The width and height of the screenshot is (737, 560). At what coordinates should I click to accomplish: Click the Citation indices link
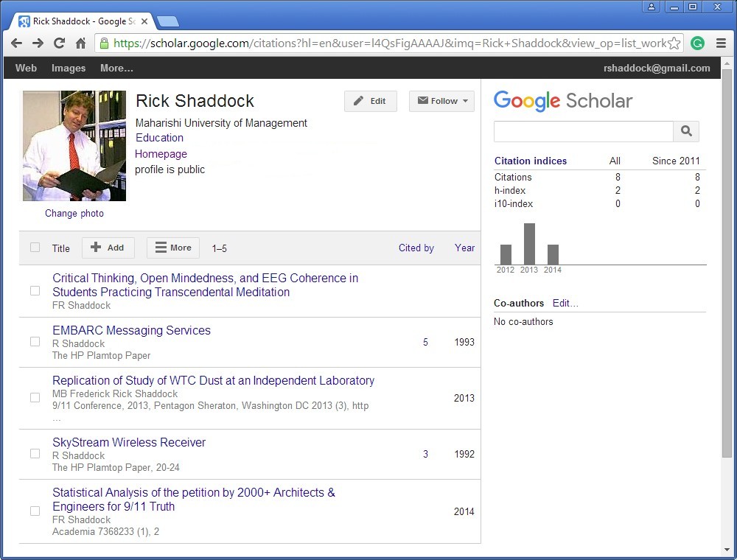pos(530,161)
